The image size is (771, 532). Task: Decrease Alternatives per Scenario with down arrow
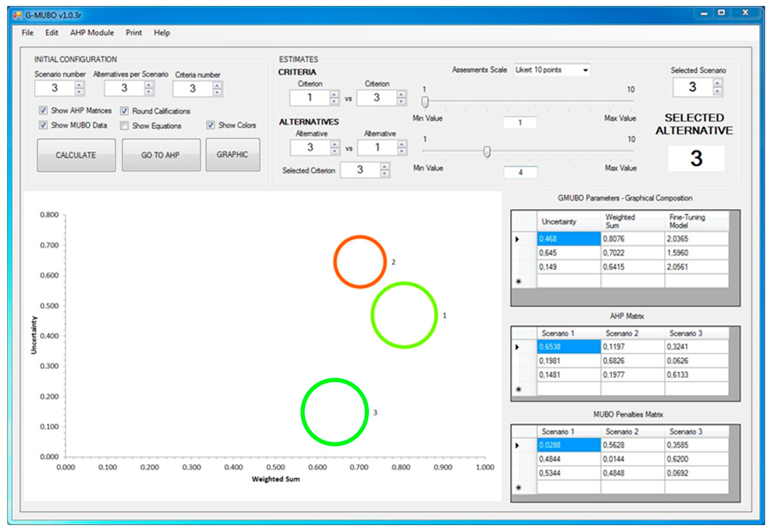point(149,92)
